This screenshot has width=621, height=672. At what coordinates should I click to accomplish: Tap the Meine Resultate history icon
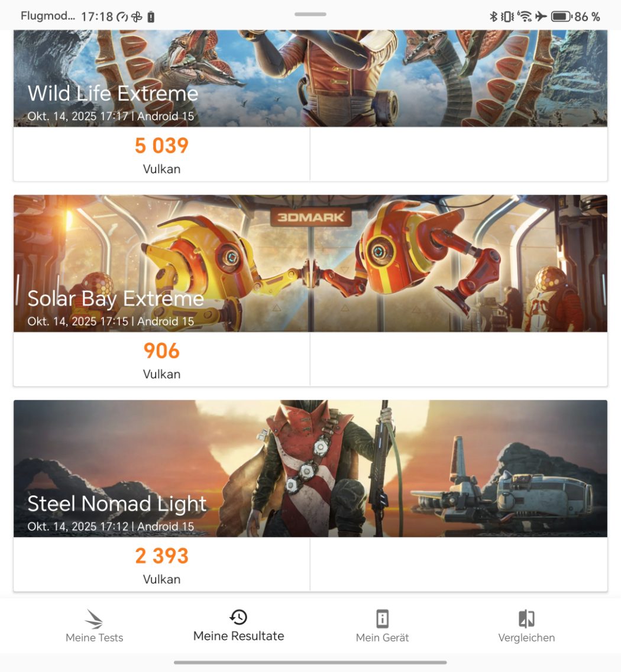coord(238,618)
